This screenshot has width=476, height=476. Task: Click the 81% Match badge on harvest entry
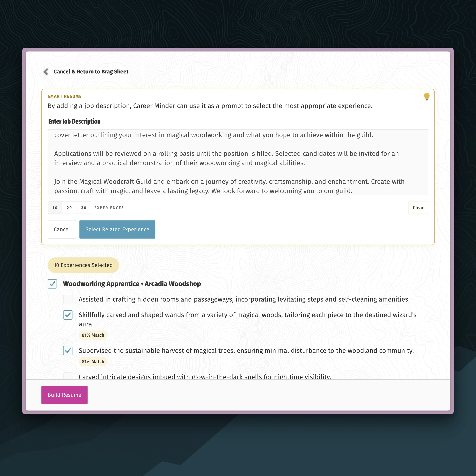click(x=92, y=361)
